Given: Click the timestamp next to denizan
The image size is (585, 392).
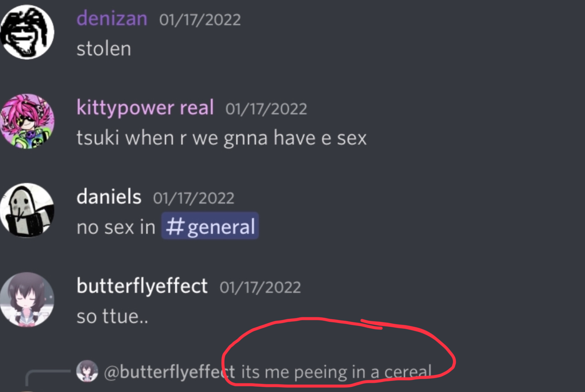Looking at the screenshot, I should (200, 20).
